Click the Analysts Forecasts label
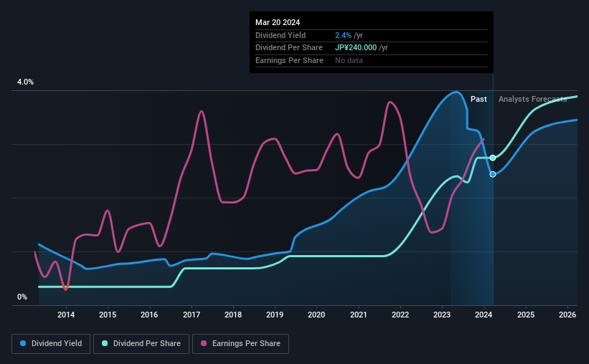The image size is (589, 364). pos(532,99)
